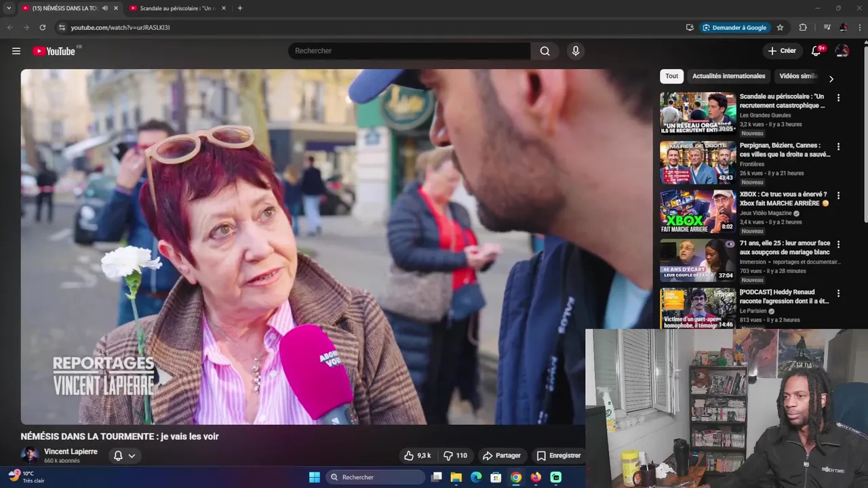Click Demander à Google button

pos(734,27)
